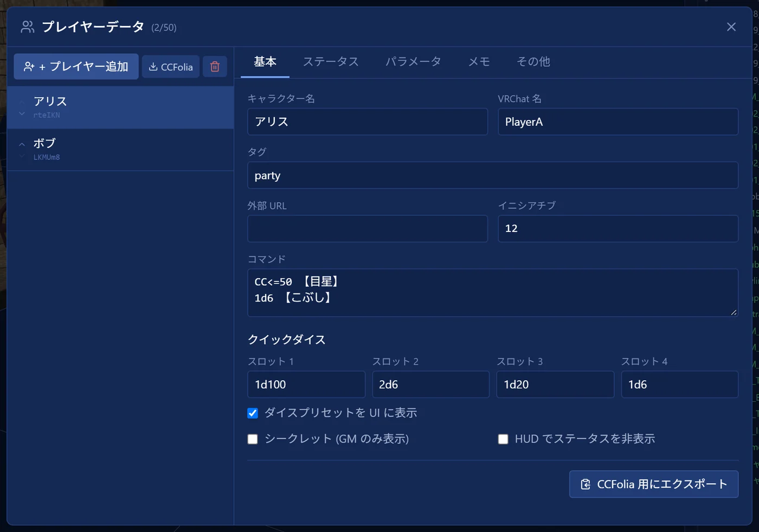Click the LKMUm8 player ID text
Screen dimensions: 759x532
click(47, 157)
